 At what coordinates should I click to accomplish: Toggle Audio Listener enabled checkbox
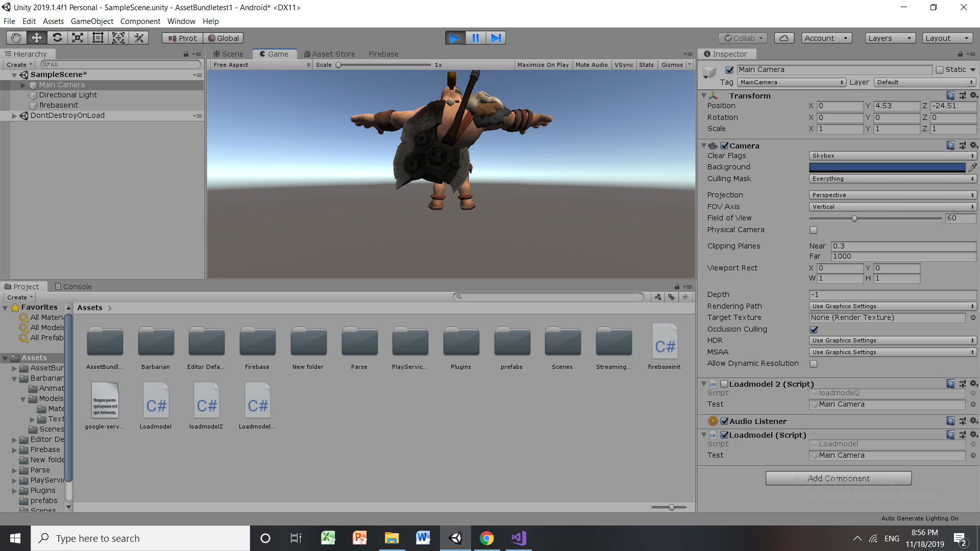click(724, 421)
